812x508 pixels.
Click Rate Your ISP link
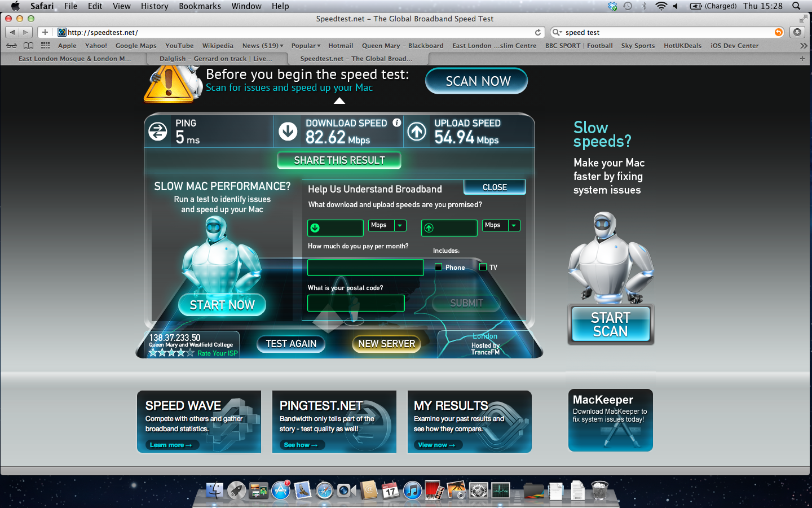coord(218,353)
